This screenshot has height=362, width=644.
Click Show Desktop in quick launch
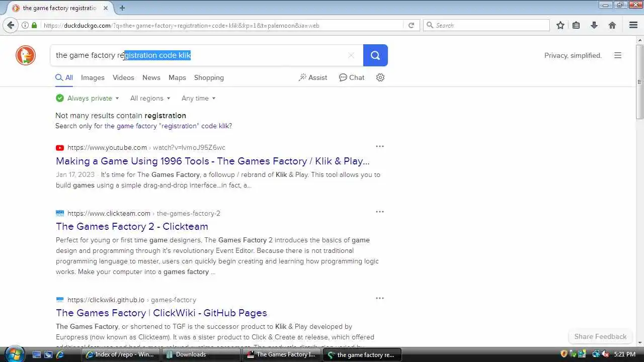point(36,354)
